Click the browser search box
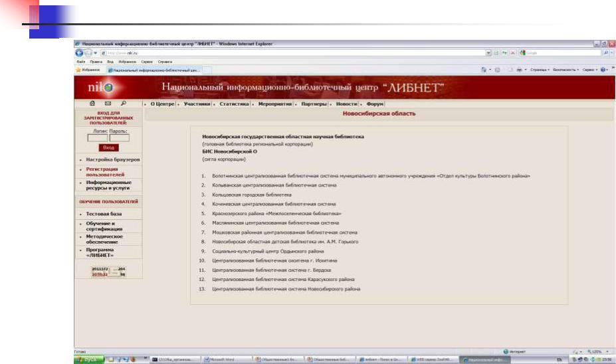Viewport: 616px width, 364px height. pos(562,52)
